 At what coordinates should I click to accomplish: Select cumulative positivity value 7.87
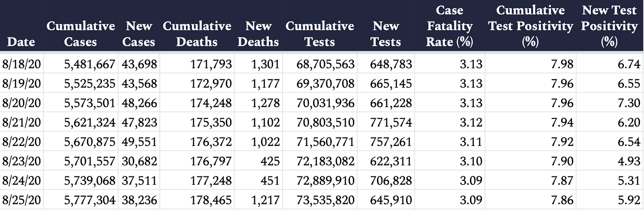click(x=562, y=180)
